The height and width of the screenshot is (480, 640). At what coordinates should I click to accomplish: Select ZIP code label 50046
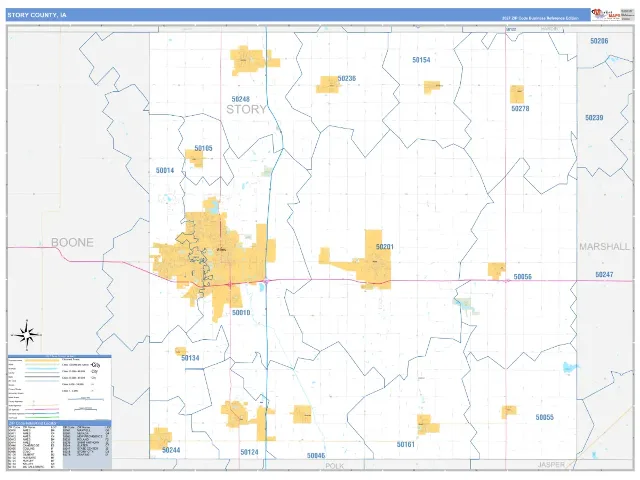(x=316, y=456)
